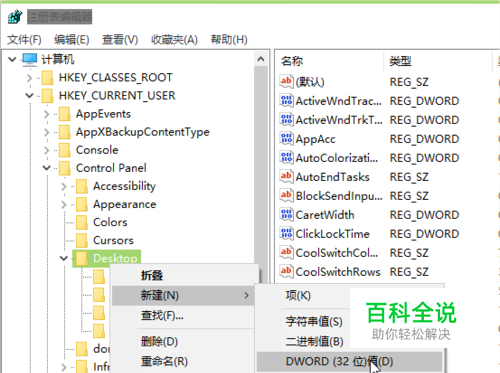Expand the AppXBackupContentType key
500x373 pixels.
[47, 132]
